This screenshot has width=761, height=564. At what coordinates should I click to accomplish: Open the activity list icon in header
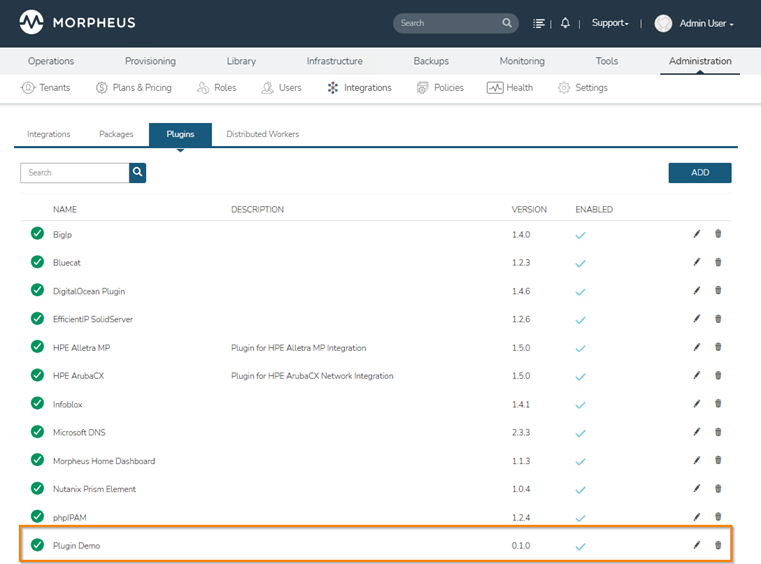(538, 23)
